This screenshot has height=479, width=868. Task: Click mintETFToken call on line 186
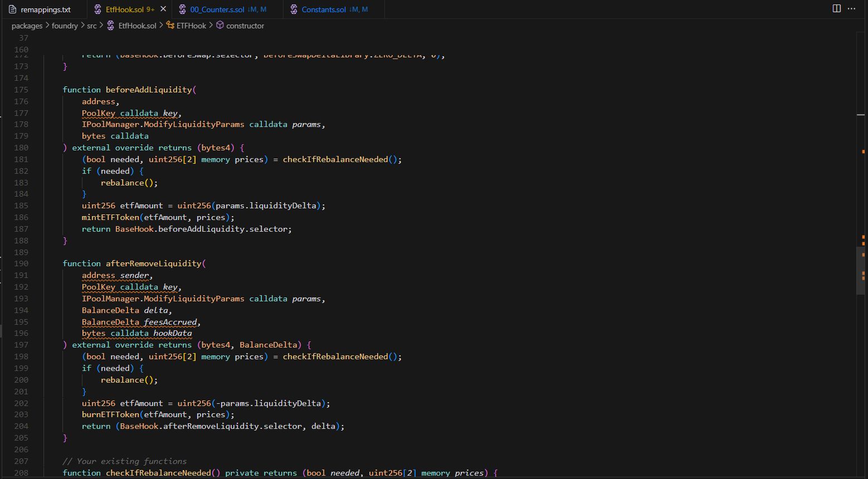[x=110, y=217]
